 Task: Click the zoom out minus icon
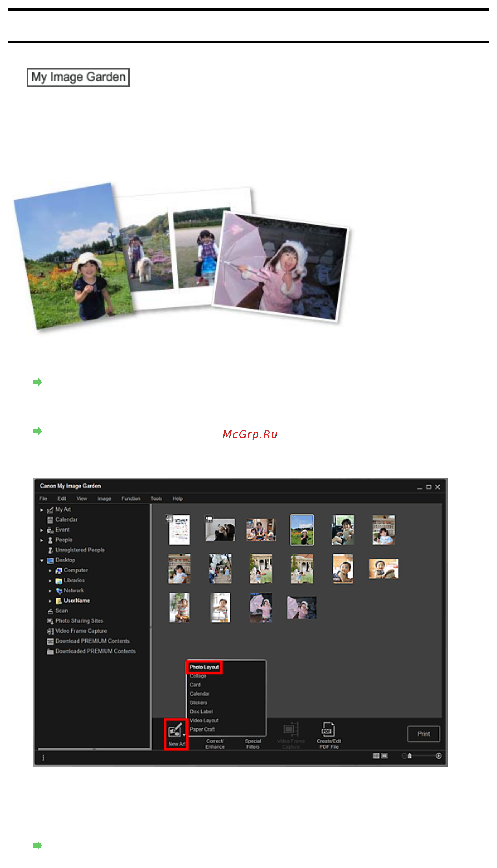(x=404, y=756)
